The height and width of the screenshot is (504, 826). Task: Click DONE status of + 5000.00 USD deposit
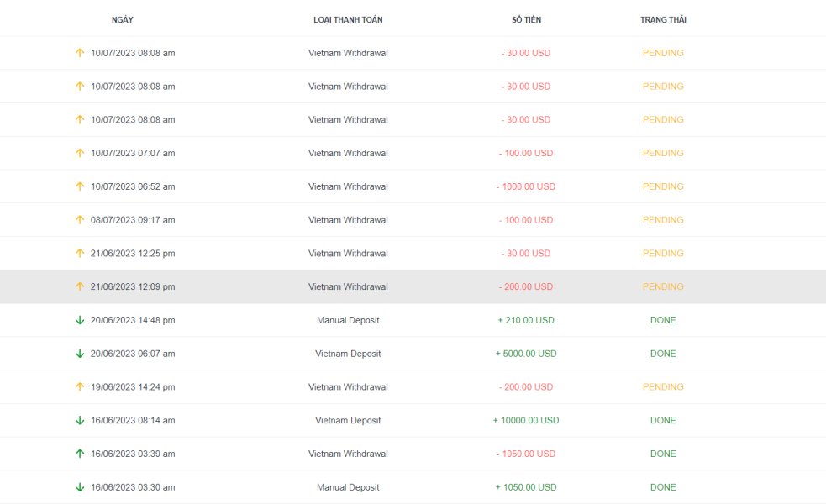(x=663, y=354)
